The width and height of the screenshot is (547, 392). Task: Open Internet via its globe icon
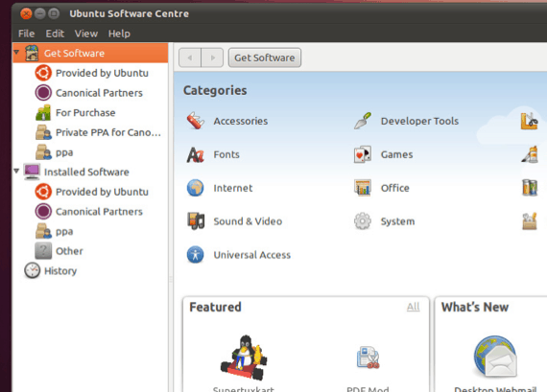pos(196,188)
